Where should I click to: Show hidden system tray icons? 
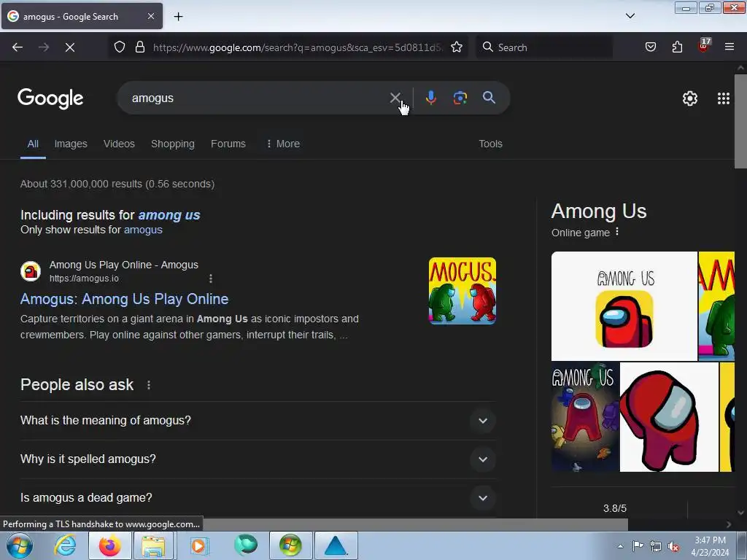click(x=620, y=547)
